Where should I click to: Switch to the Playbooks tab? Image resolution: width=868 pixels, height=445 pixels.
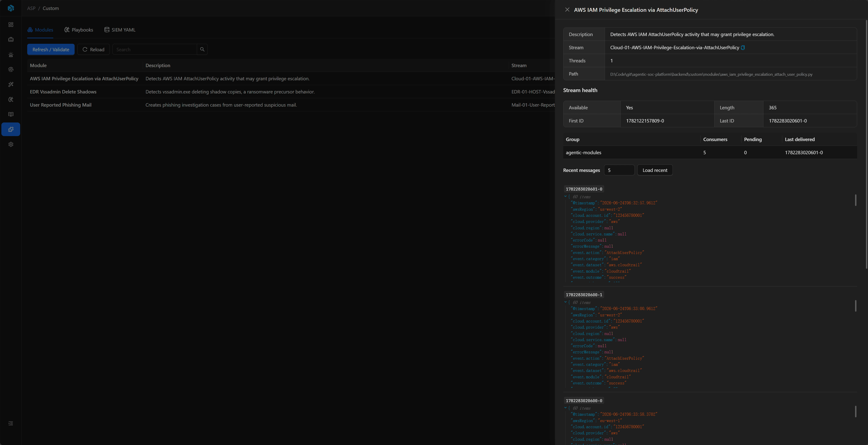(x=78, y=30)
